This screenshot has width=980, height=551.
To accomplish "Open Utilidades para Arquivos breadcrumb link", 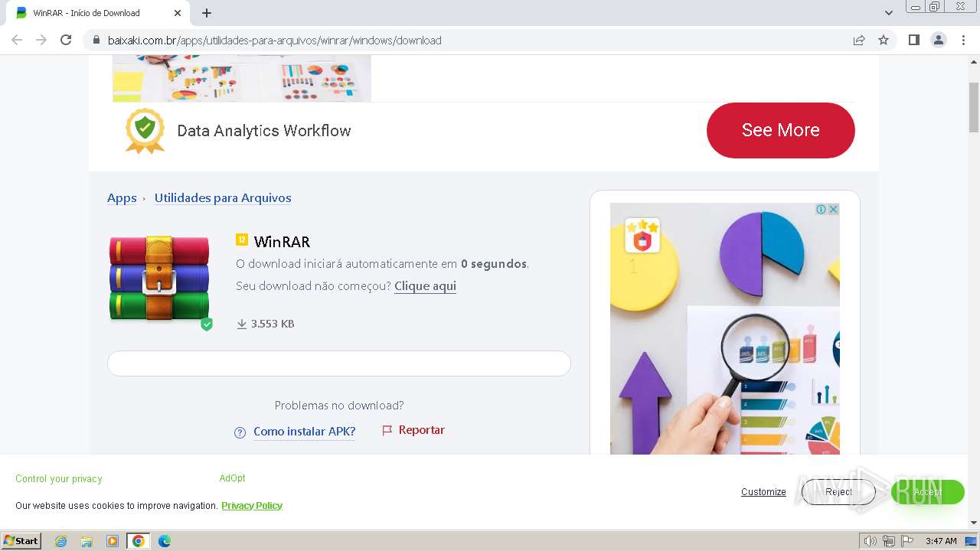I will [x=223, y=197].
